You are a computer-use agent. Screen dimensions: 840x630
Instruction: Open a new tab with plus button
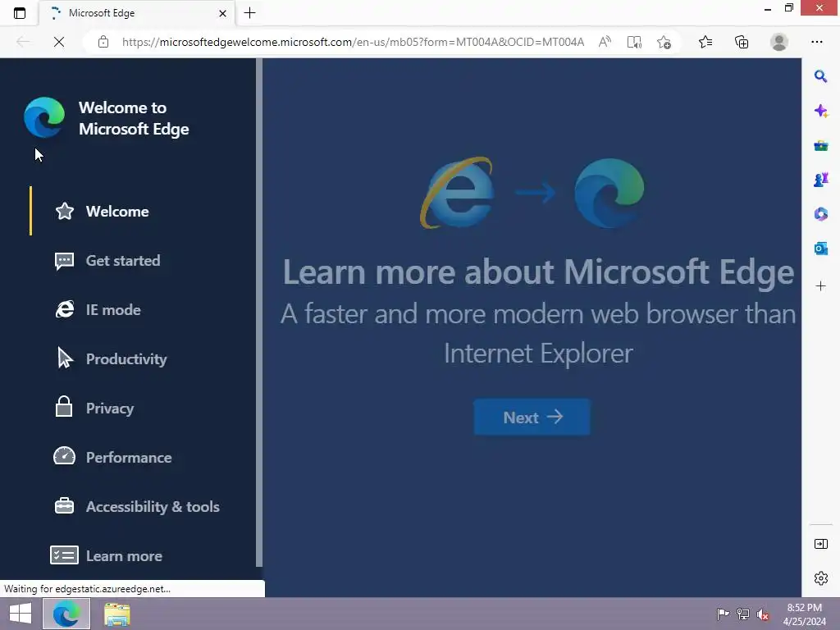click(x=249, y=13)
